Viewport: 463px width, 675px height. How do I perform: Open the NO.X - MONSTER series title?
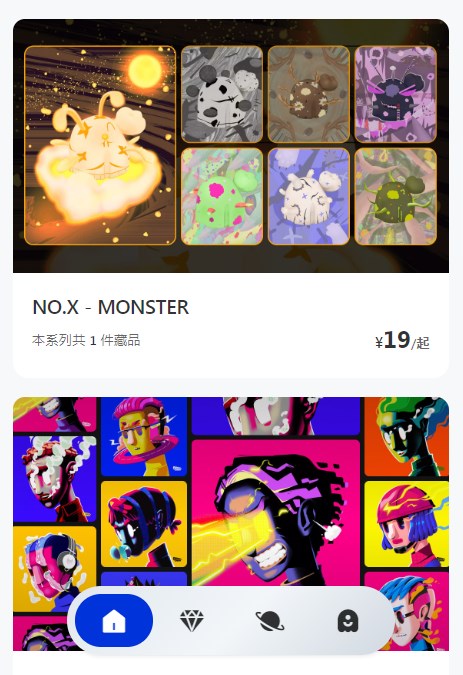111,307
